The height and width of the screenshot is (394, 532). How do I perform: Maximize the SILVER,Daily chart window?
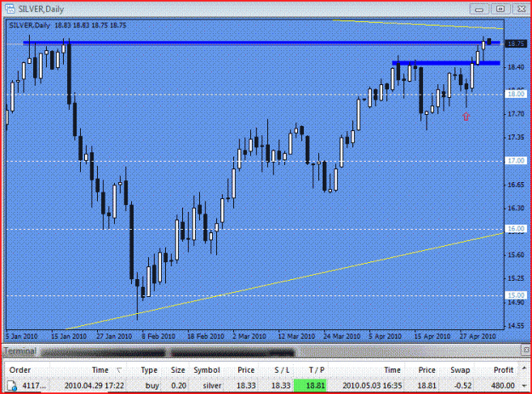point(501,9)
